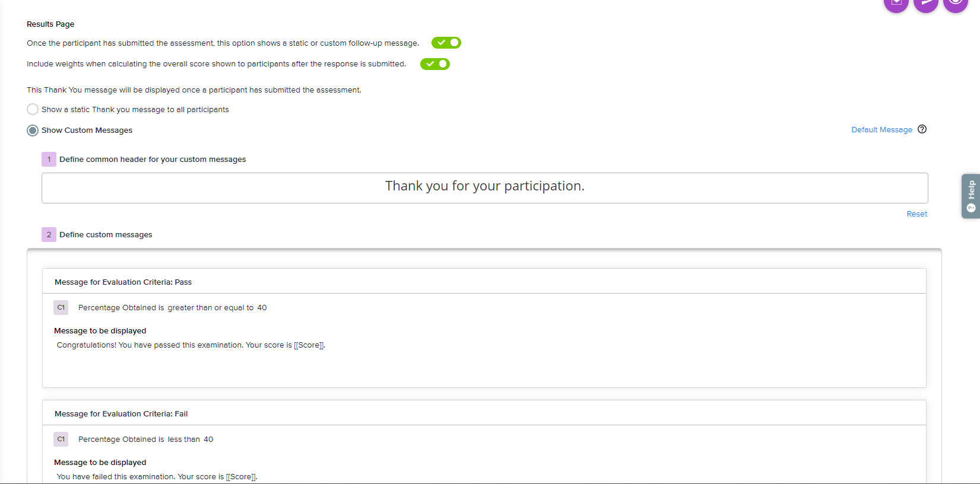Viewport: 980px width, 484px height.
Task: Click the step 1 number badge
Action: [49, 159]
